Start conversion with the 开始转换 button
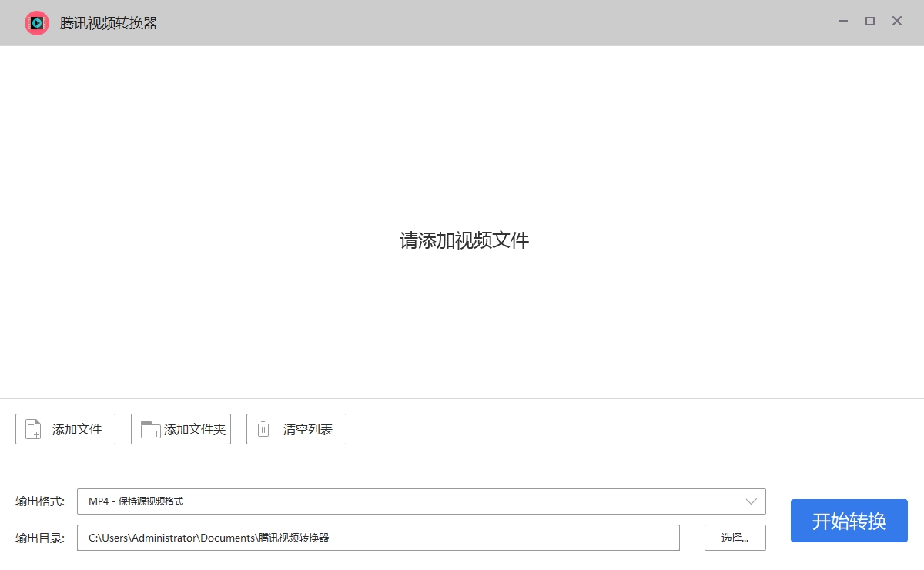924x570 pixels. pyautogui.click(x=849, y=521)
